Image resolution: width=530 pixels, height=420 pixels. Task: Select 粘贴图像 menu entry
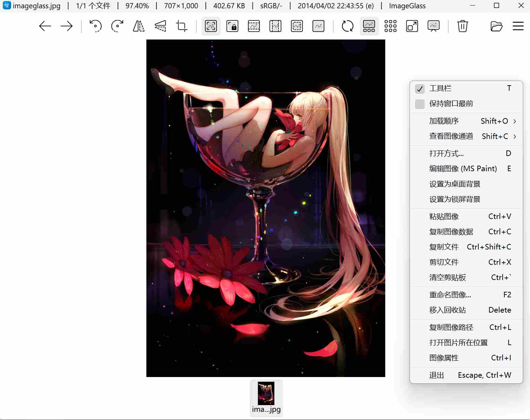466,217
